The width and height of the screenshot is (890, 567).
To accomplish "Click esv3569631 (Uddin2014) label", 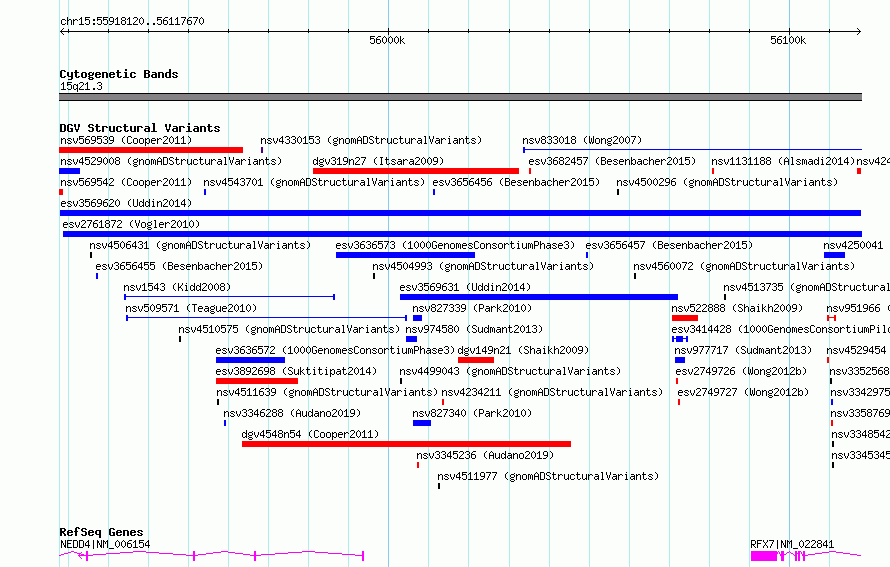I will [x=465, y=287].
